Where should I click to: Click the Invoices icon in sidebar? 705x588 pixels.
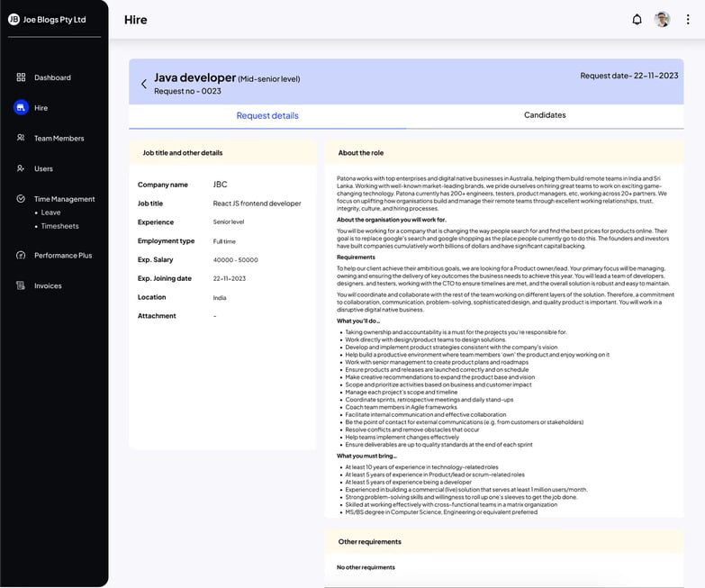tap(21, 285)
